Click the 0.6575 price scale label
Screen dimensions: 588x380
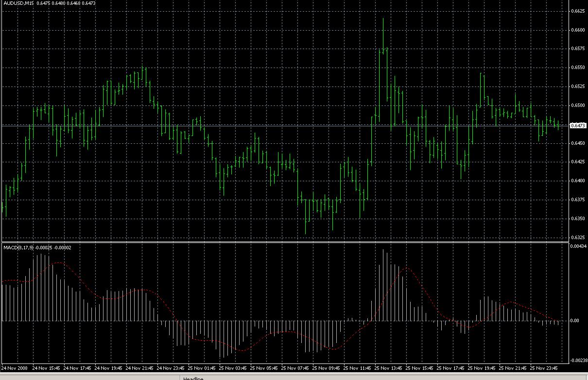click(577, 49)
